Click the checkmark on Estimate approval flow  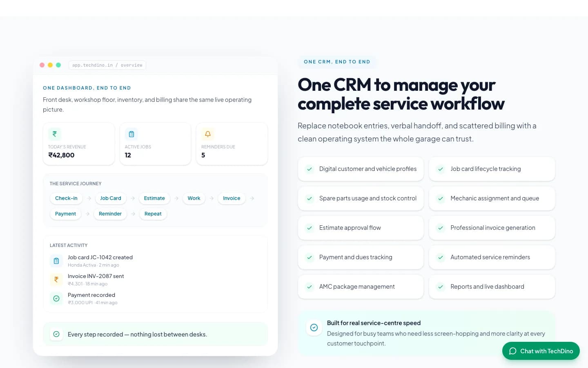pyautogui.click(x=310, y=228)
